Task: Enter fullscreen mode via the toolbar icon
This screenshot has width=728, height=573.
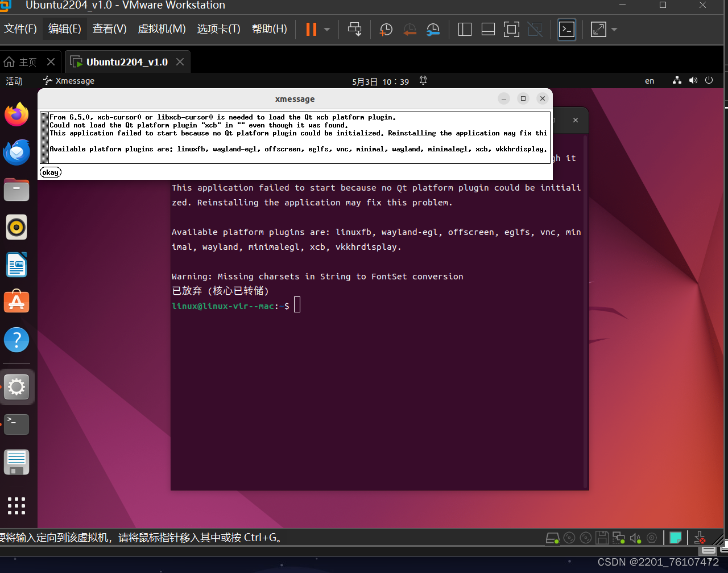Action: [511, 30]
